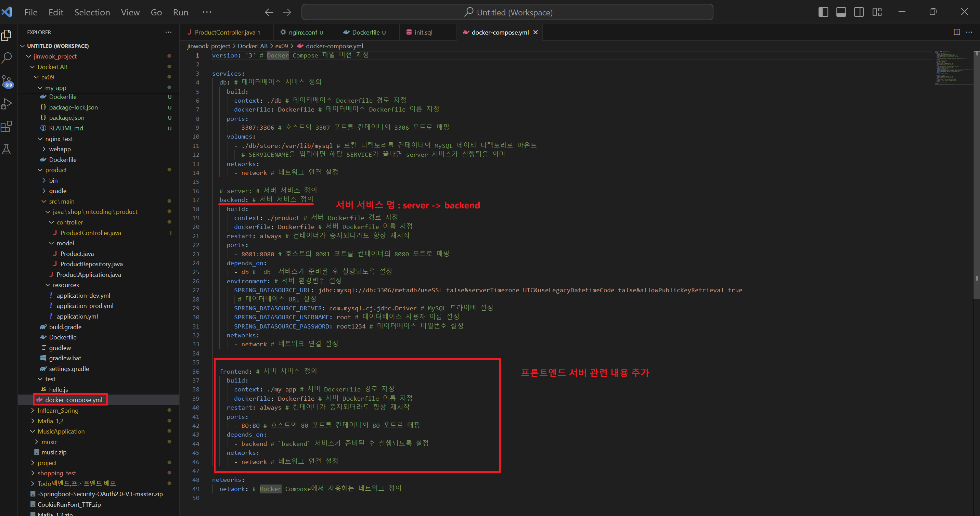980x516 pixels.
Task: Open the Selection menu
Action: coord(92,12)
